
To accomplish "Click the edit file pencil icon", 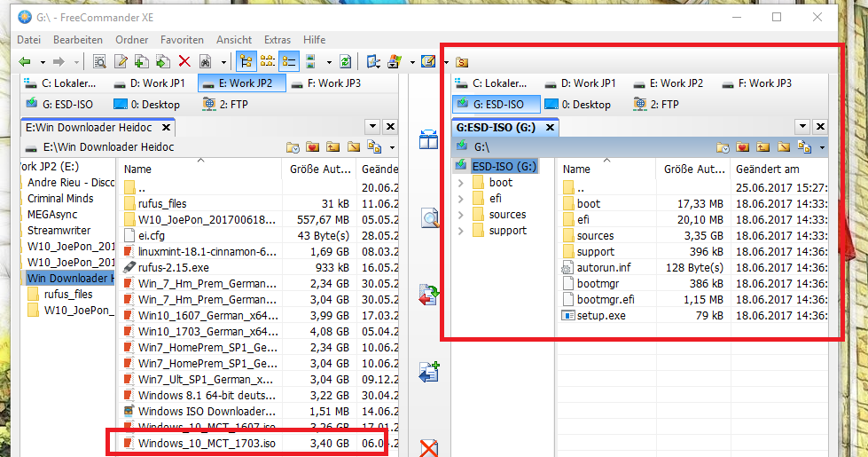I will 121,61.
